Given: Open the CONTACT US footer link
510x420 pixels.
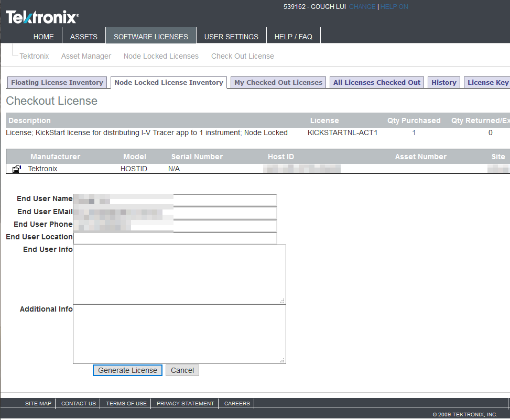Looking at the screenshot, I should [79, 403].
